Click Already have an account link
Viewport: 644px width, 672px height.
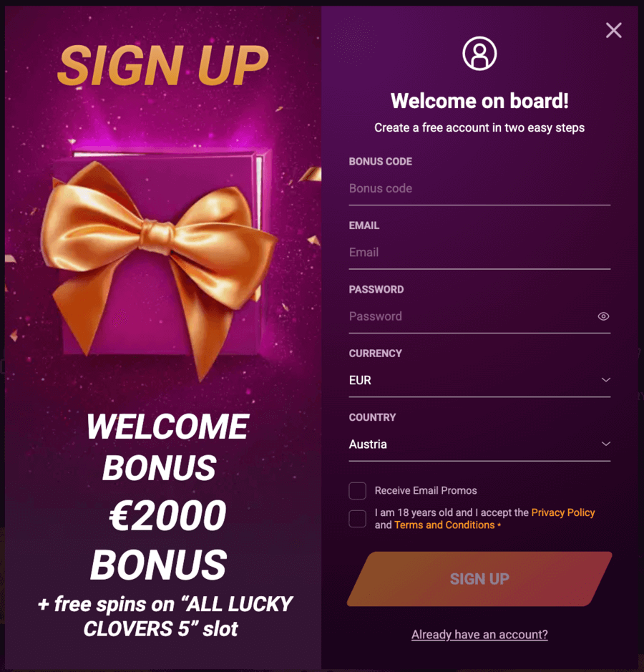pyautogui.click(x=479, y=634)
